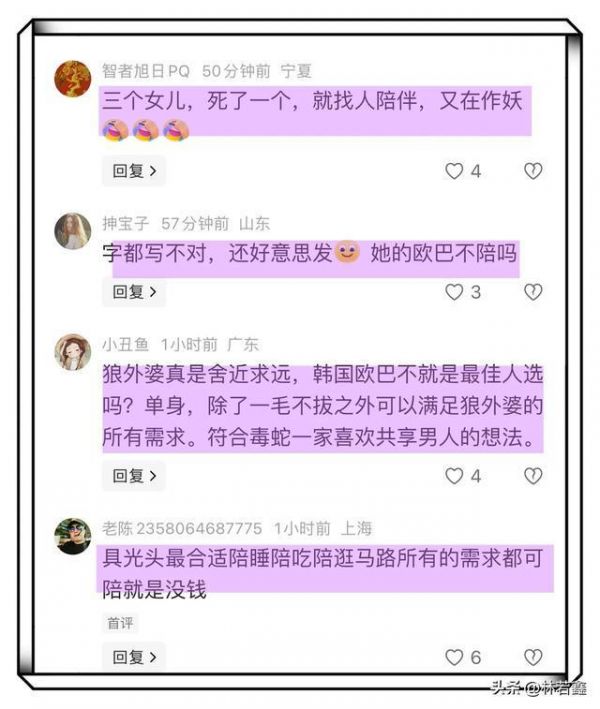This screenshot has width=600, height=709.
Task: Expand reply under 老陈's comment
Action: pyautogui.click(x=134, y=657)
